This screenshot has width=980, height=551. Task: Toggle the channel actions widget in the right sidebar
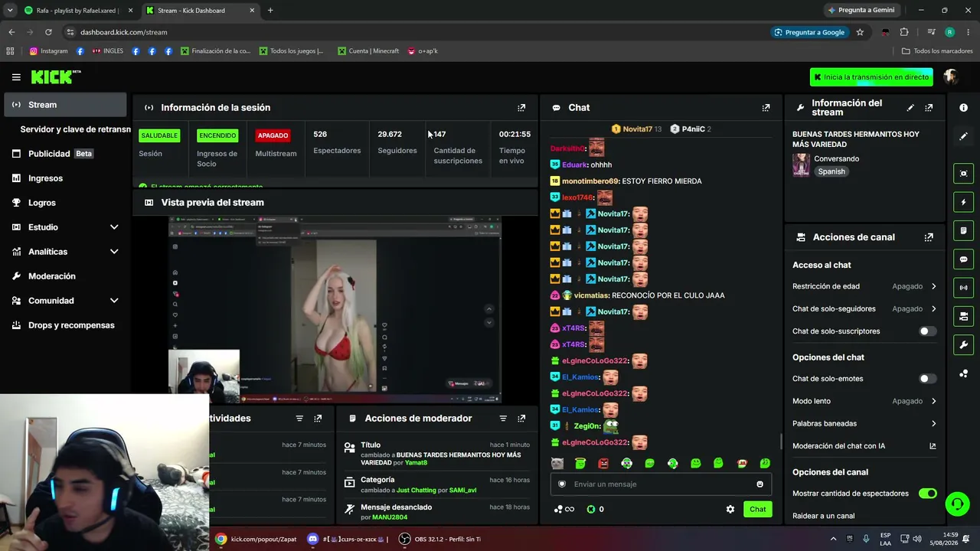(x=963, y=316)
